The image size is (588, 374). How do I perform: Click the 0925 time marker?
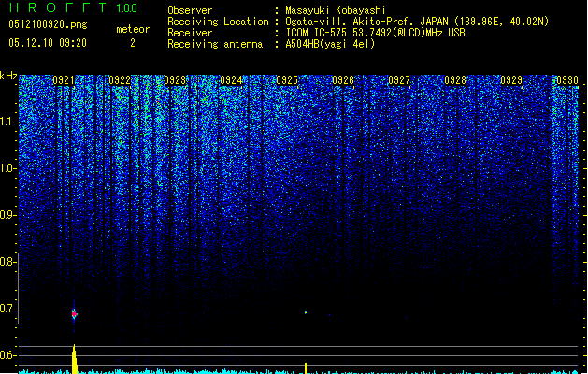pyautogui.click(x=287, y=80)
